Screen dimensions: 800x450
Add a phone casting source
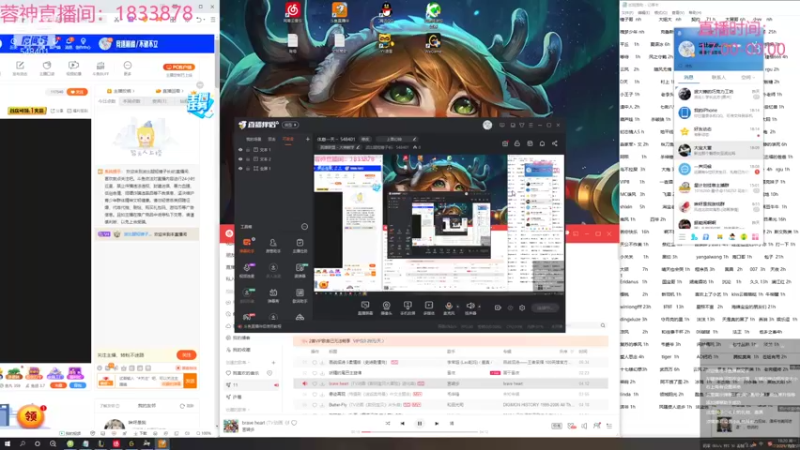[407, 308]
